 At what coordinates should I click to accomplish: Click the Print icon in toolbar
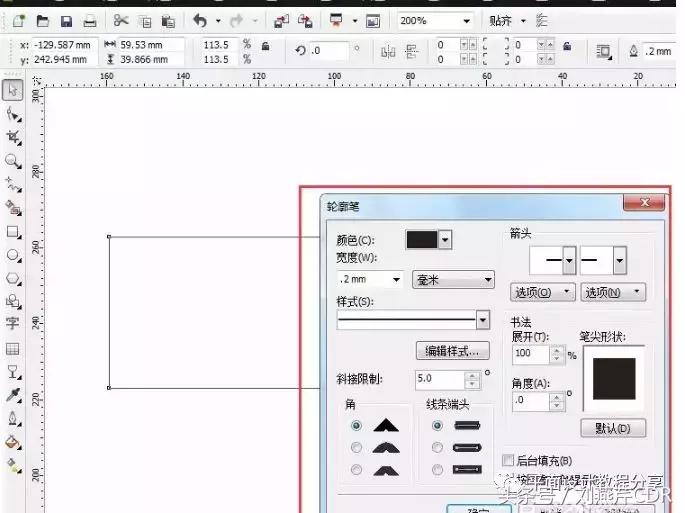point(90,21)
